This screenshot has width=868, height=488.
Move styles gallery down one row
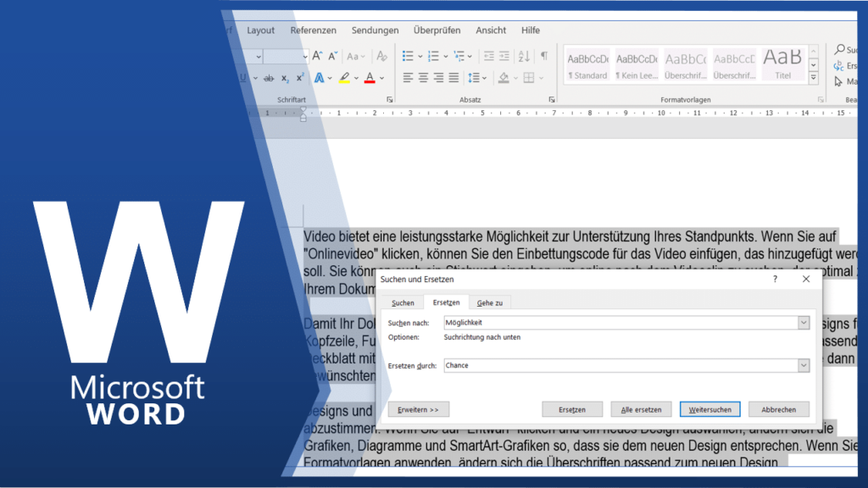click(x=814, y=64)
